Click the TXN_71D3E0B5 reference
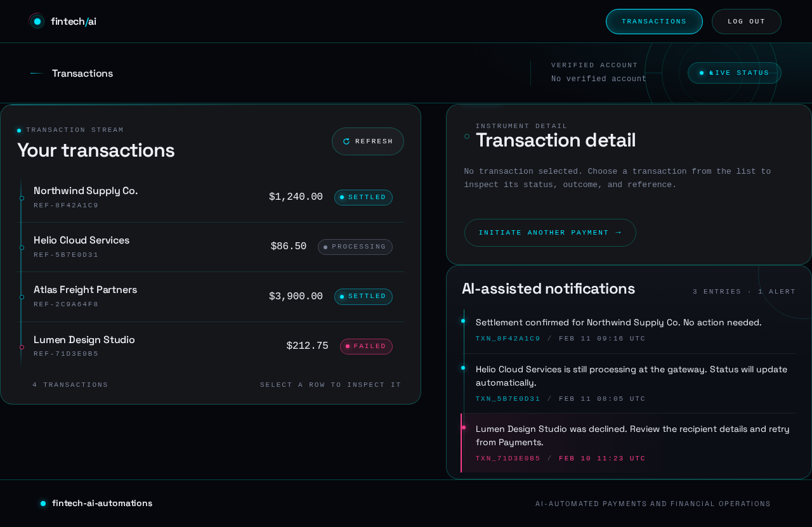812x527 pixels. pyautogui.click(x=508, y=459)
